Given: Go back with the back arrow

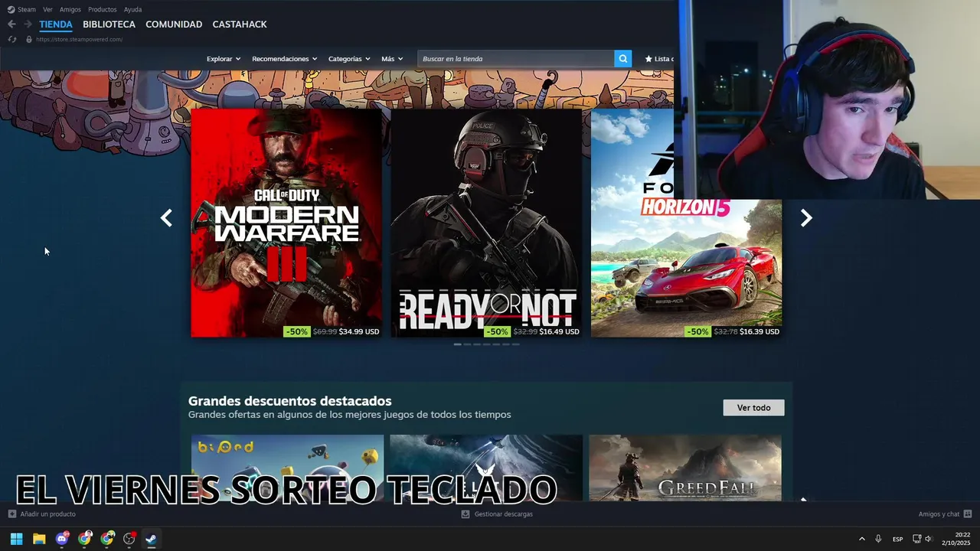Looking at the screenshot, I should pos(11,24).
